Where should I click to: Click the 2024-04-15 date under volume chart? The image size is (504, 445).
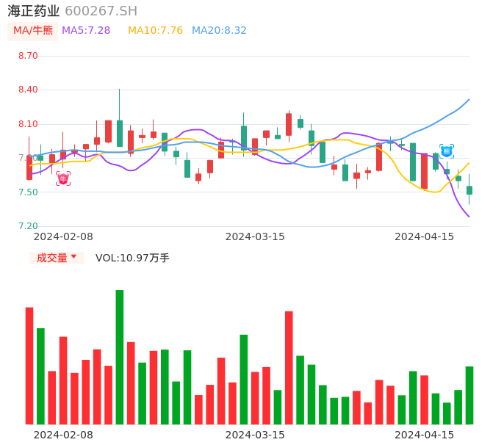[425, 435]
